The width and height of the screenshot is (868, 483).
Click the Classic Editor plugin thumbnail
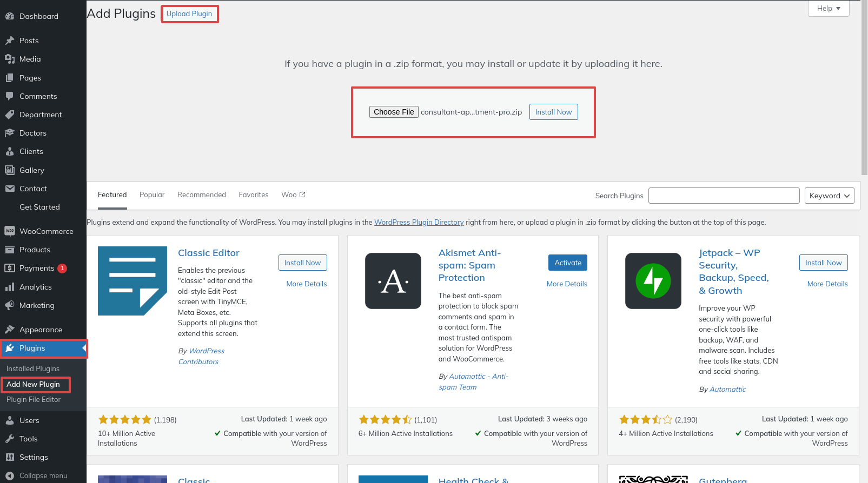(x=132, y=281)
